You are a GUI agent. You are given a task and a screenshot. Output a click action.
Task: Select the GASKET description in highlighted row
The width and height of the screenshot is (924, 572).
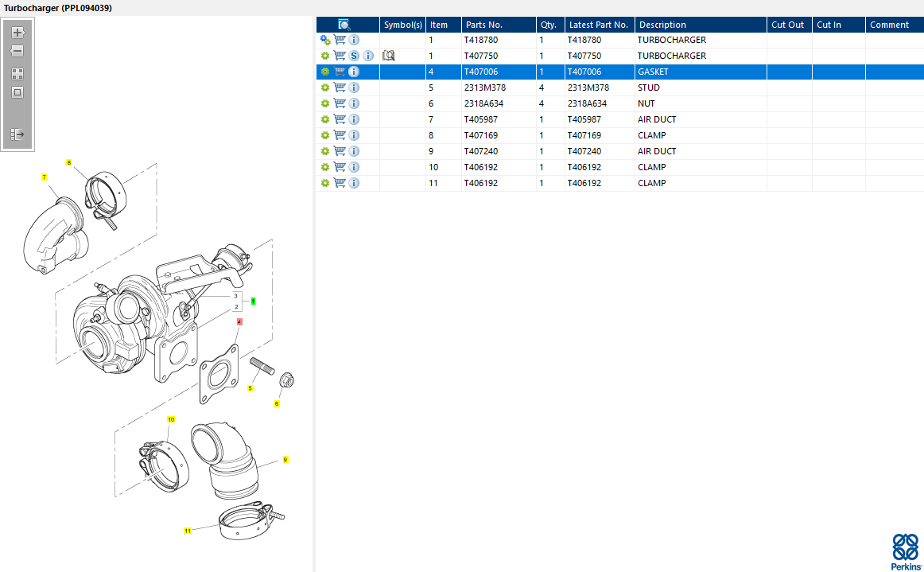click(x=653, y=72)
